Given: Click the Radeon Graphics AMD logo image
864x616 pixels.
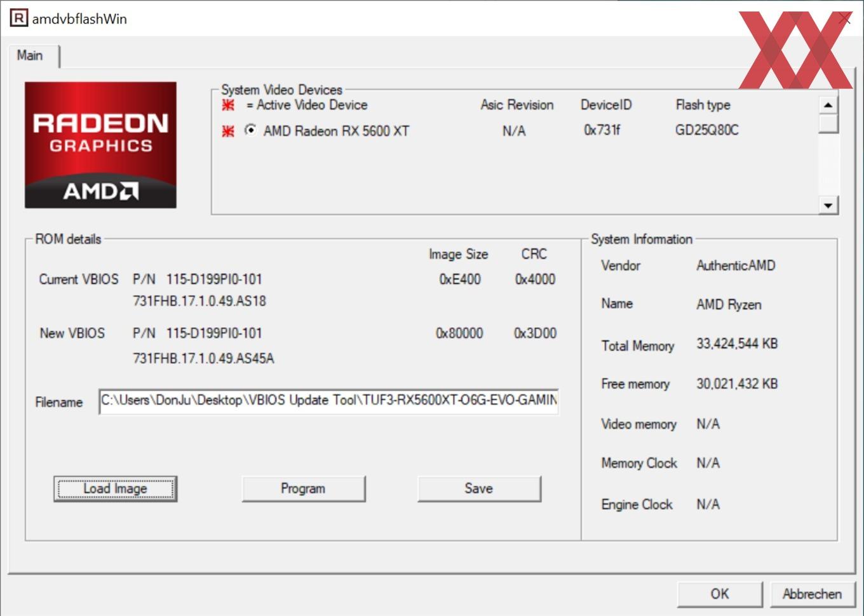Looking at the screenshot, I should coord(100,145).
